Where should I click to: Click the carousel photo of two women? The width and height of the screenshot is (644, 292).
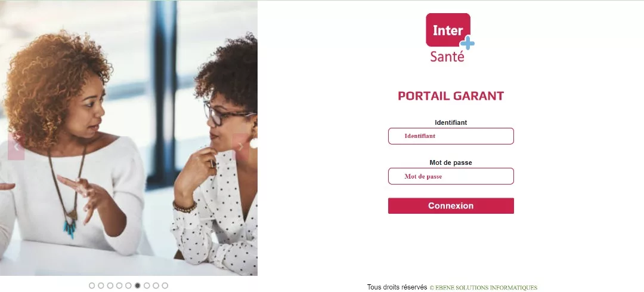tap(129, 138)
